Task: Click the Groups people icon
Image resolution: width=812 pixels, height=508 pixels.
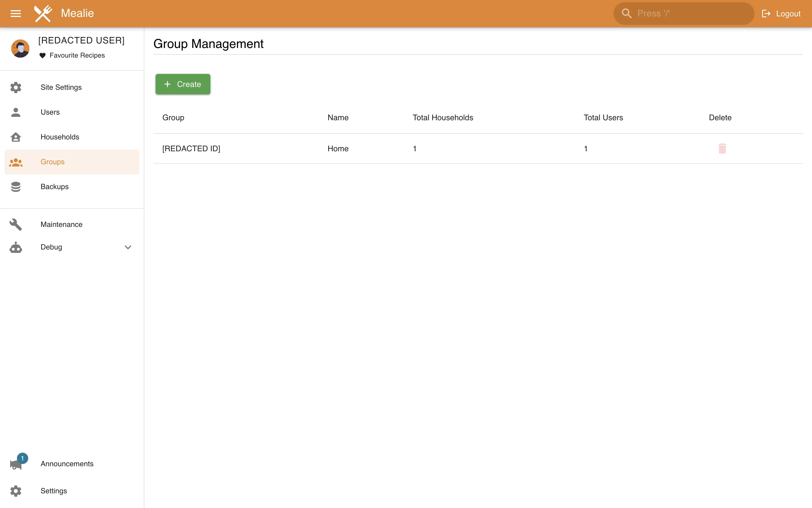Action: (16, 162)
